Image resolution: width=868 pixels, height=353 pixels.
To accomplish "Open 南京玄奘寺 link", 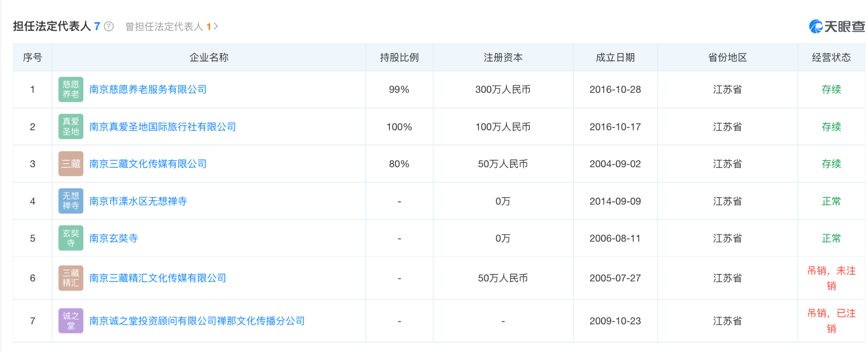I will [114, 238].
